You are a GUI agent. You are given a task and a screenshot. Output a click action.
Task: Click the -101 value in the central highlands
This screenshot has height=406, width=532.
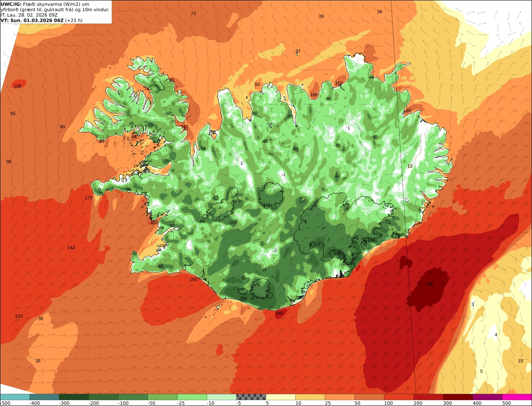coord(233,223)
